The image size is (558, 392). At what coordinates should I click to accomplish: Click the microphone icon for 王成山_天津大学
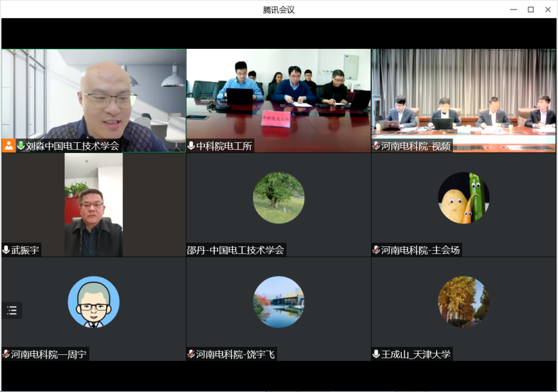[x=376, y=354]
